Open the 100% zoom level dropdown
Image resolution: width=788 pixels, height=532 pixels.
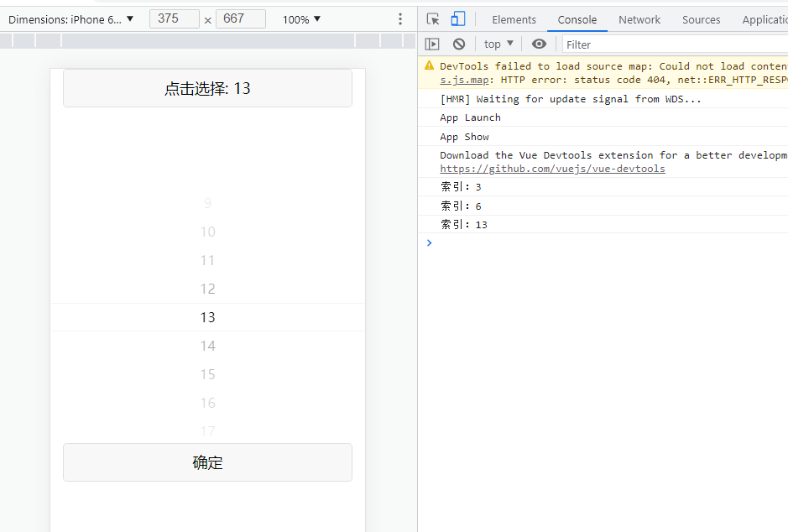(300, 18)
